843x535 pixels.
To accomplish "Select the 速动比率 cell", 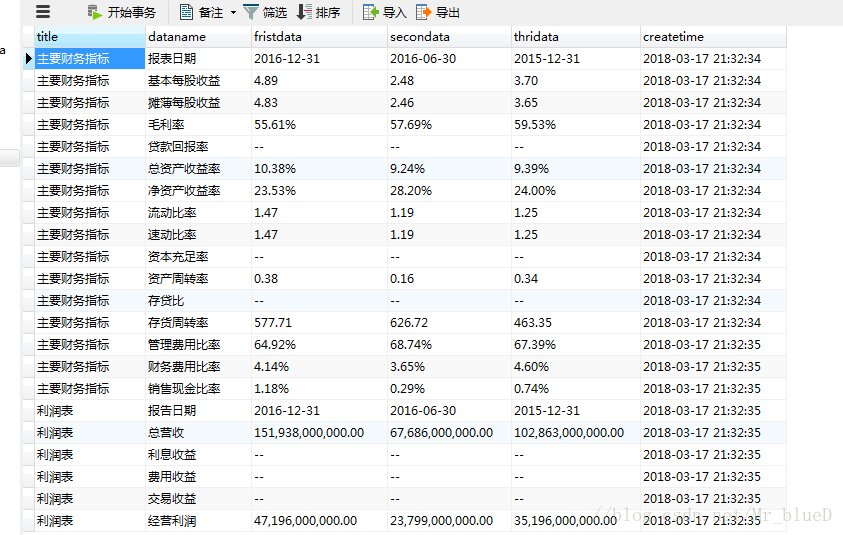I will click(x=198, y=235).
